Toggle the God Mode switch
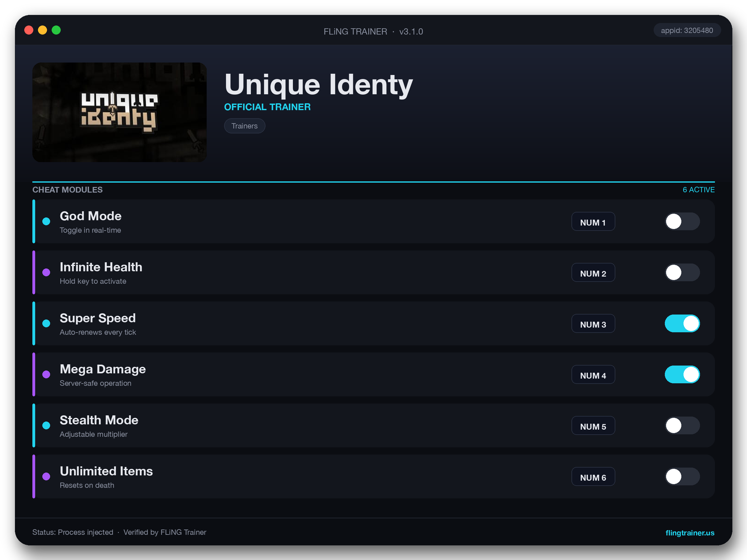 682,222
